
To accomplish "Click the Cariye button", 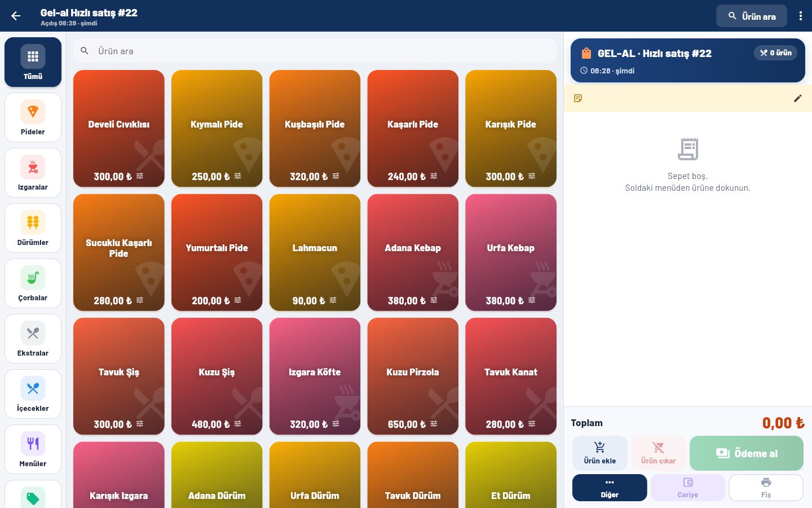I will tap(688, 488).
